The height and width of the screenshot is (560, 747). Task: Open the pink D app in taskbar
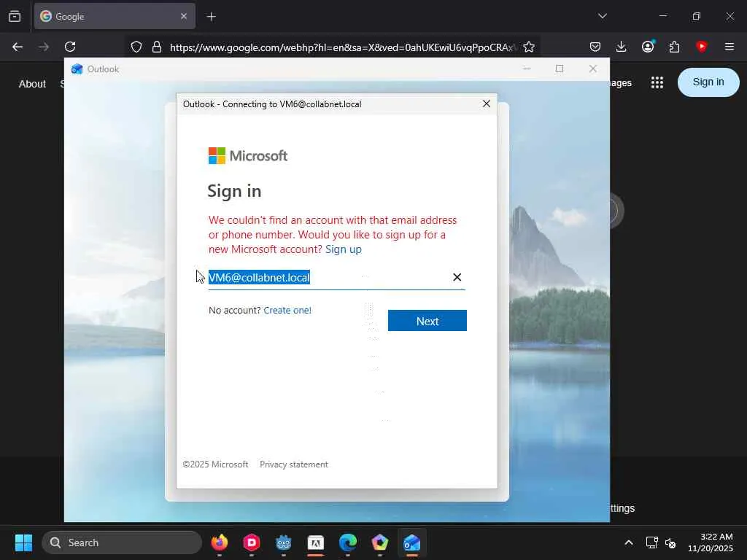pos(252,542)
